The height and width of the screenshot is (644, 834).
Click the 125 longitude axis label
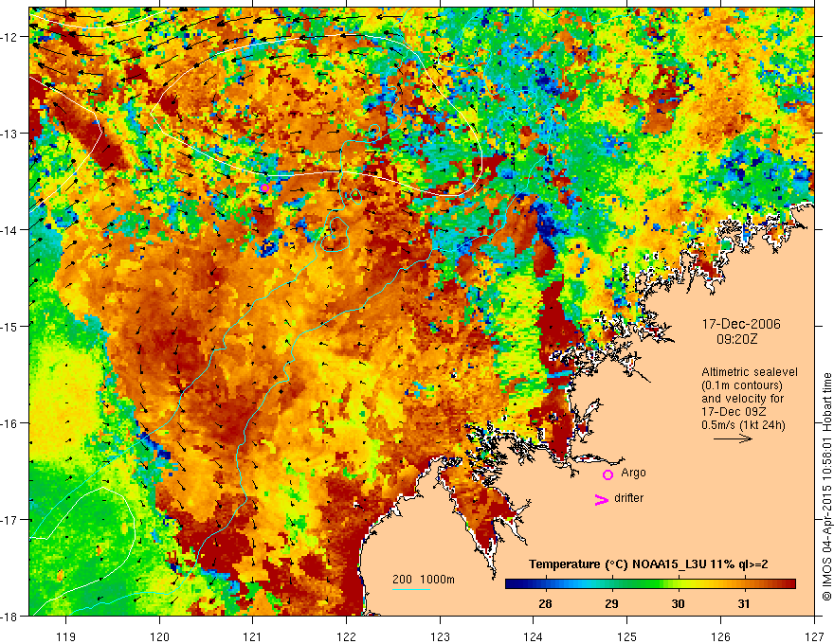click(x=627, y=636)
